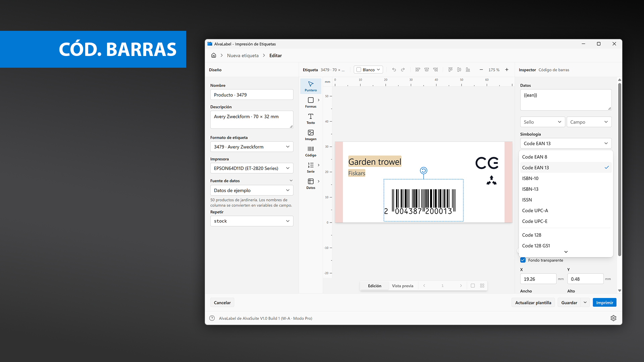This screenshot has width=644, height=362.
Task: Choose the Imagen image tool
Action: [x=311, y=135]
